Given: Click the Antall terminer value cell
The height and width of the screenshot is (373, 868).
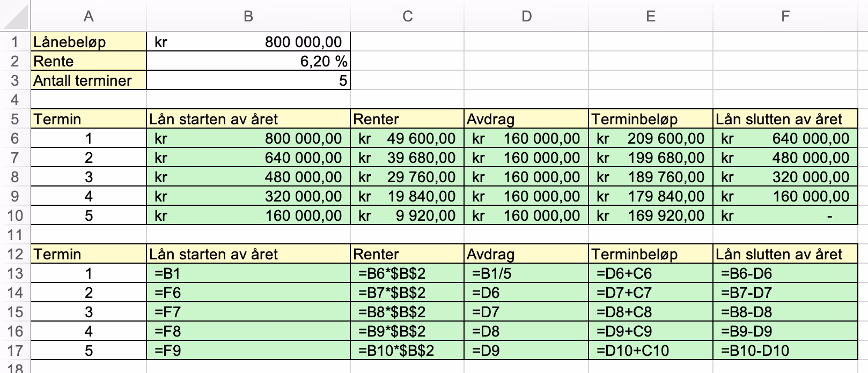Looking at the screenshot, I should point(248,80).
